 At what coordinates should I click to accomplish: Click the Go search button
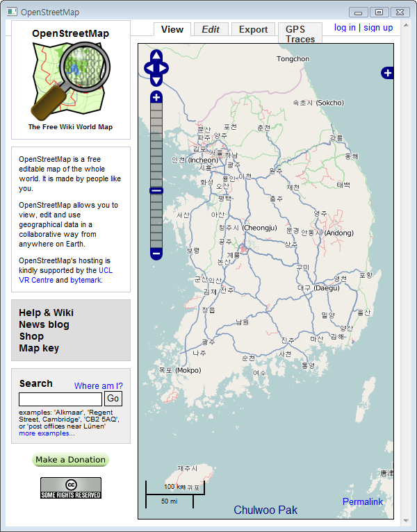tap(113, 399)
